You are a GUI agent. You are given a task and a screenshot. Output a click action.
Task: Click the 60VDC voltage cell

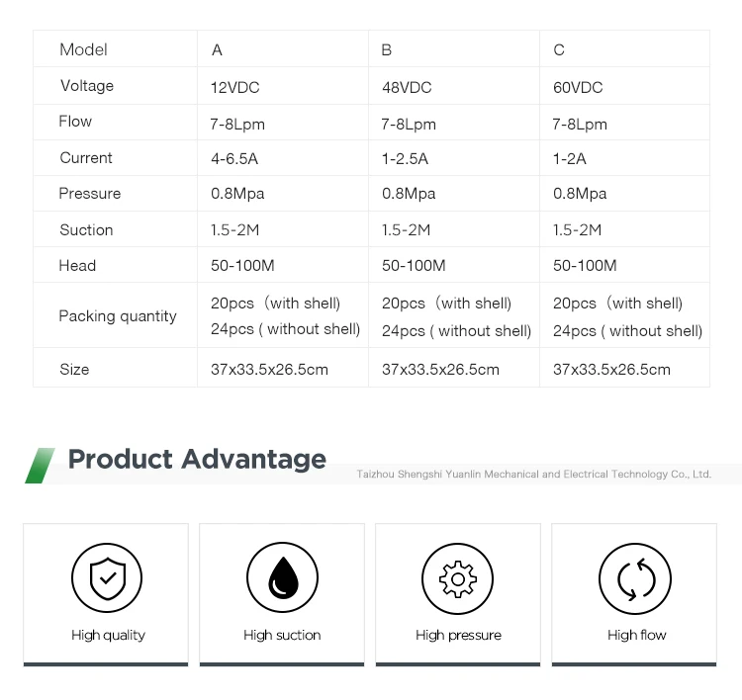pyautogui.click(x=578, y=87)
